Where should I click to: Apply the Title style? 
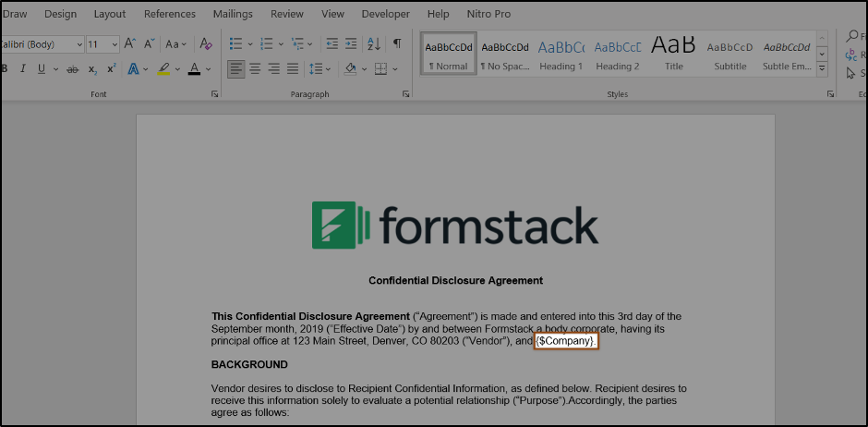click(673, 54)
